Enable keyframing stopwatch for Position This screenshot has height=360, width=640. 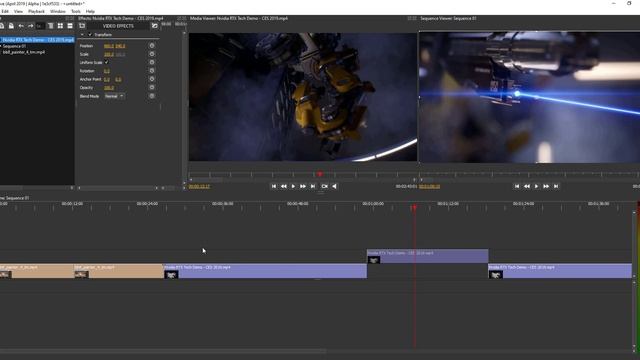coord(152,46)
